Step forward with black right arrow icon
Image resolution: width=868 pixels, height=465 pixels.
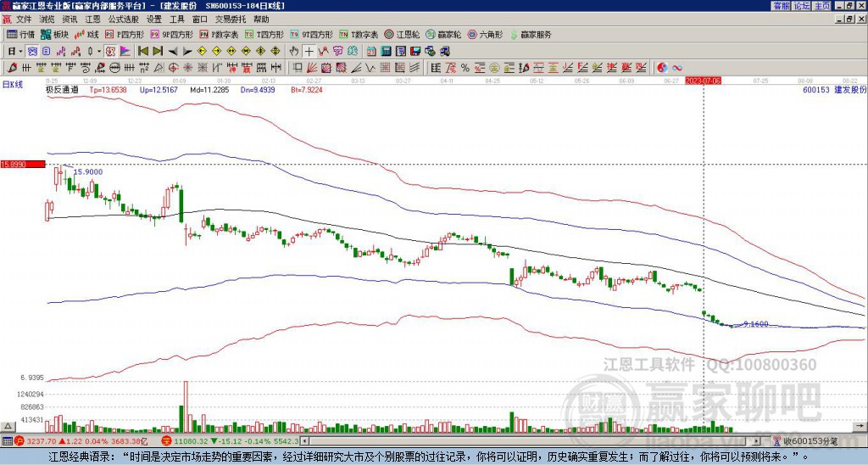pos(187,52)
